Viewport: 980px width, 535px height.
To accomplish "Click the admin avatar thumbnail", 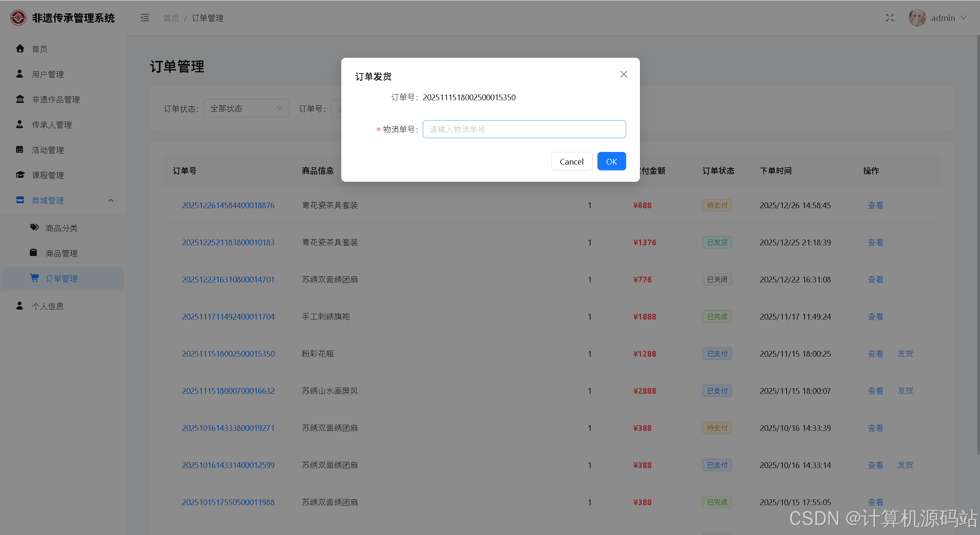I will 917,18.
